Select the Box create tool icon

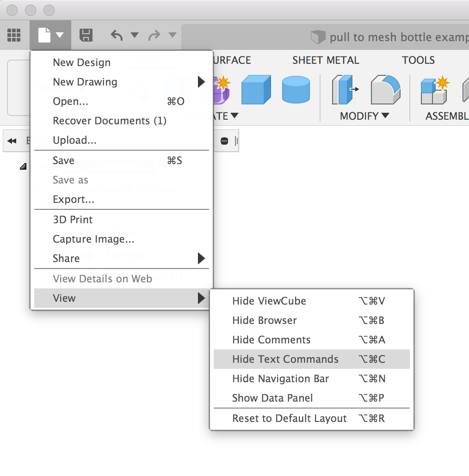tap(256, 90)
